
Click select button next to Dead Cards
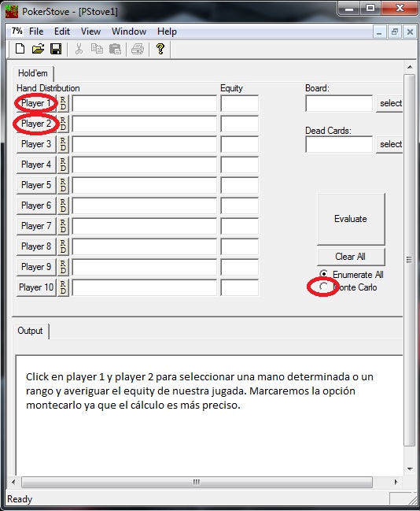pyautogui.click(x=390, y=144)
